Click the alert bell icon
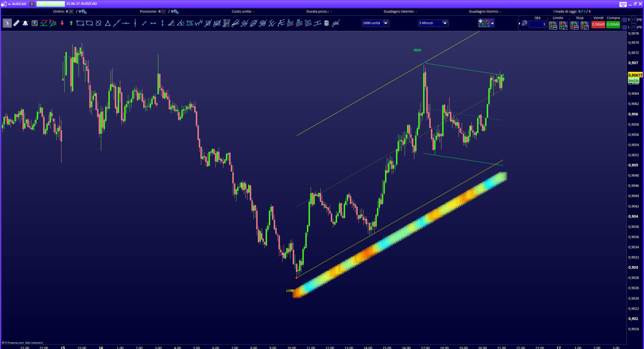Viewport: 644px width, 349px height. pos(25,23)
